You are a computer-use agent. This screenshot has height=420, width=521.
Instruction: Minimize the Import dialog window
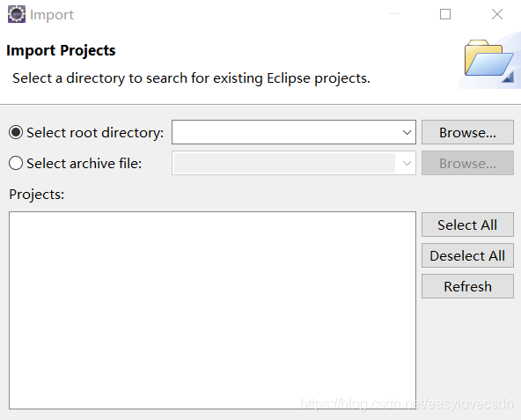(x=394, y=14)
